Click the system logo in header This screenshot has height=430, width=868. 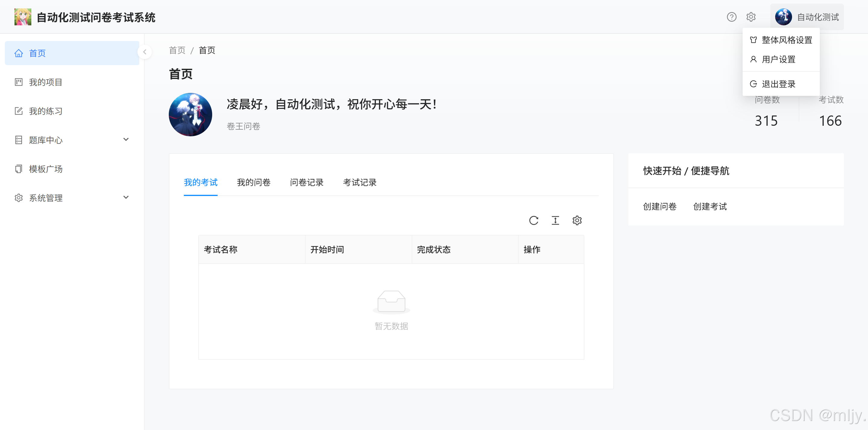coord(23,17)
